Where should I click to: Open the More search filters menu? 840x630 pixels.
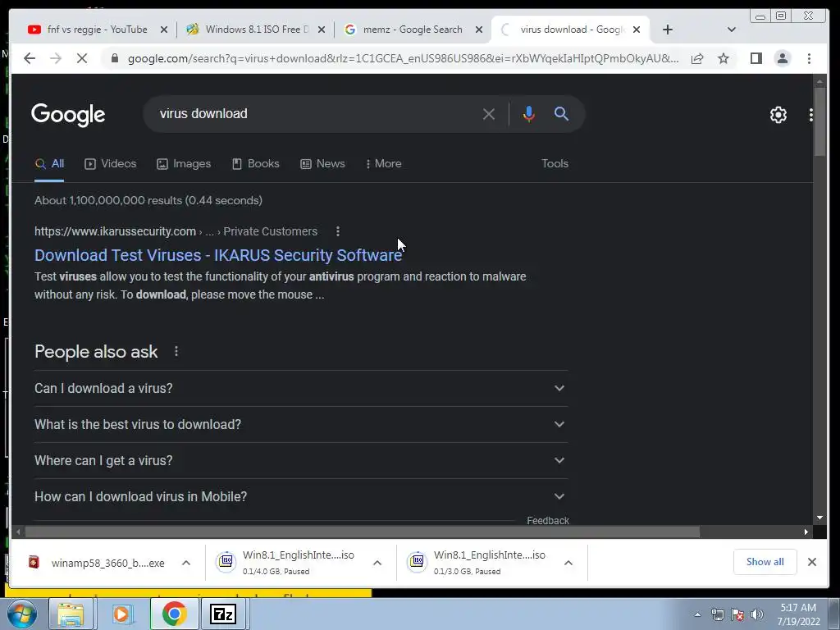(384, 164)
